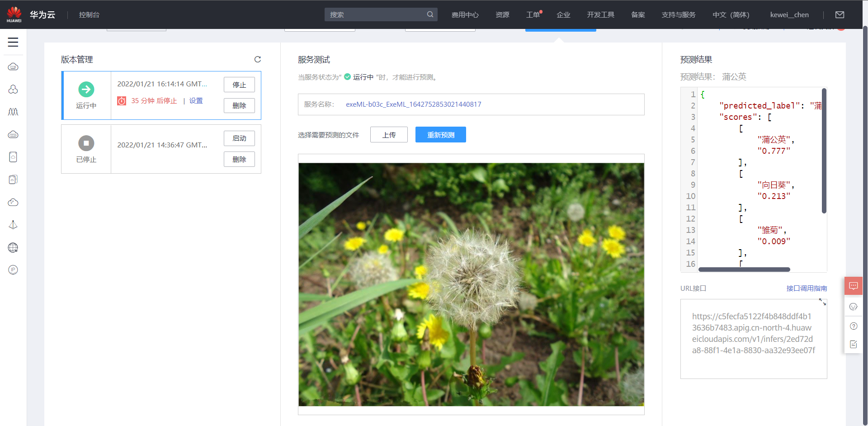Click the 上传 upload button

pyautogui.click(x=389, y=134)
